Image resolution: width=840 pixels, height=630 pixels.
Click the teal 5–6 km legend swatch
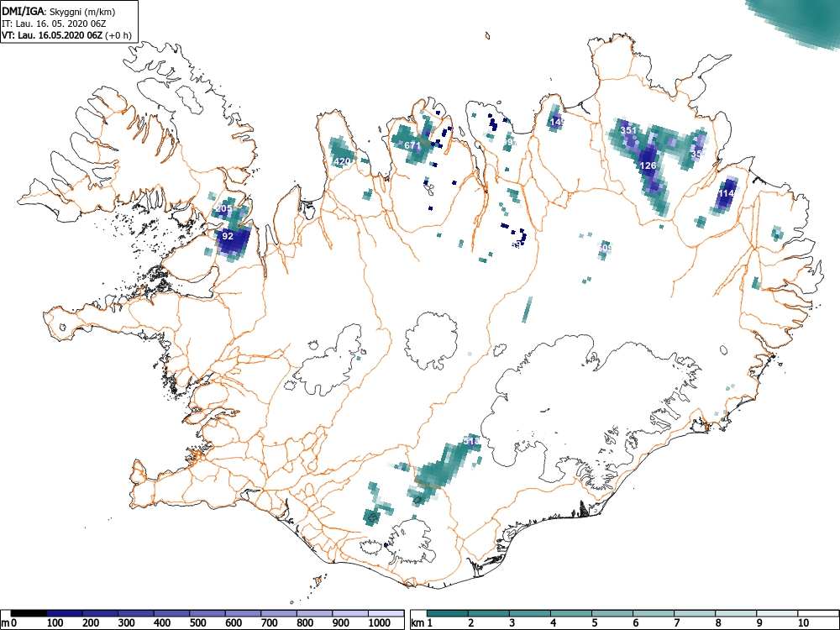612,613
